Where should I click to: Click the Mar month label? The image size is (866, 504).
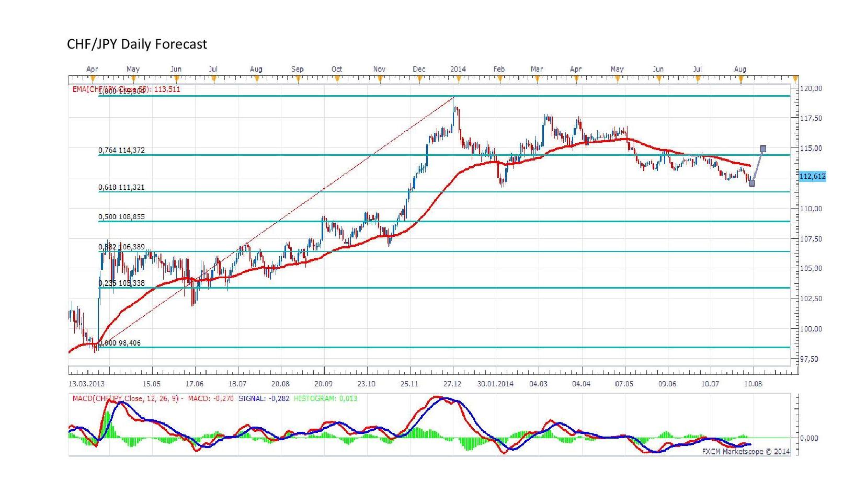537,69
